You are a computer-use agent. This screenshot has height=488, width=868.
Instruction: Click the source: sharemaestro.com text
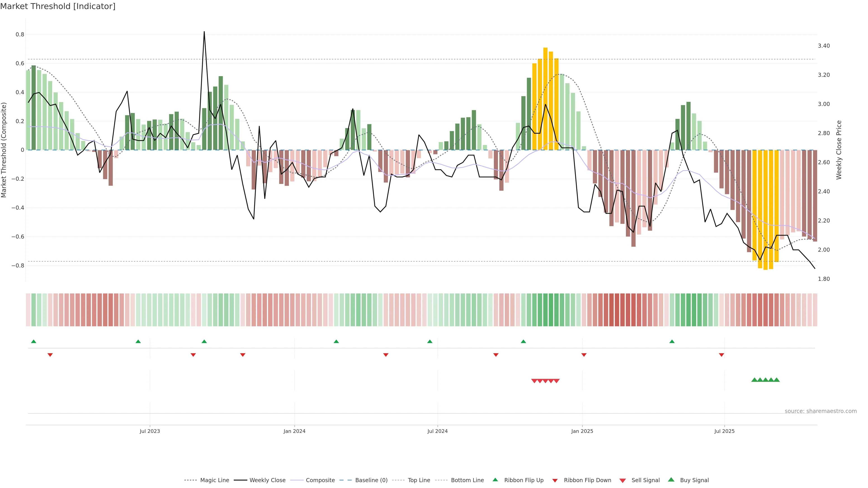[821, 411]
